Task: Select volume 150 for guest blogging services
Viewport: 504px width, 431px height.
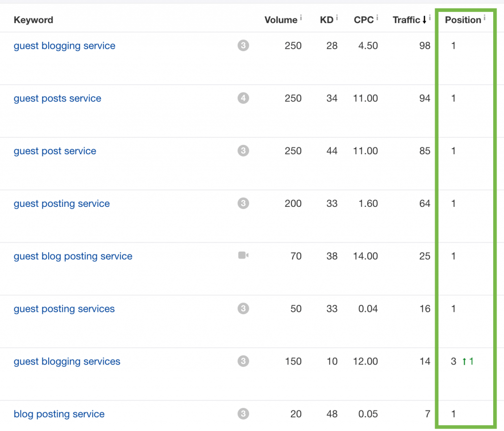Action: click(x=293, y=362)
